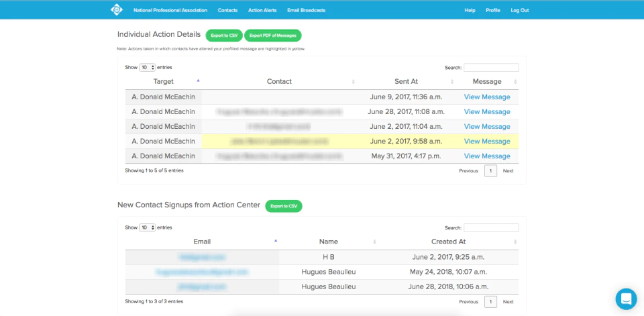Open the entries dropdown in Action Details
644x316 pixels.
pyautogui.click(x=147, y=67)
